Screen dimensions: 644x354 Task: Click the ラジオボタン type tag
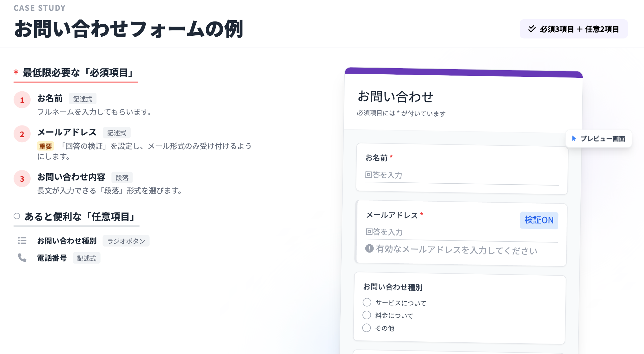126,241
